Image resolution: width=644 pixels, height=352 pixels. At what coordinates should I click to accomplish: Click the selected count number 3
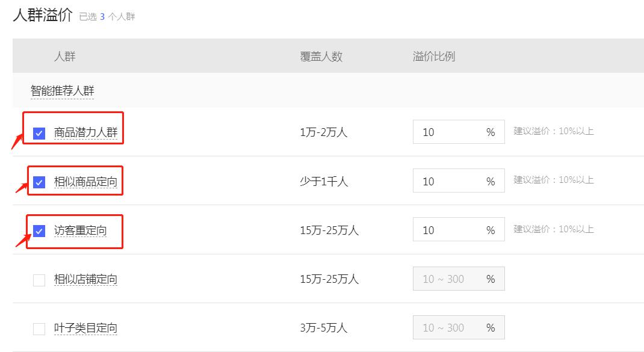pos(102,17)
